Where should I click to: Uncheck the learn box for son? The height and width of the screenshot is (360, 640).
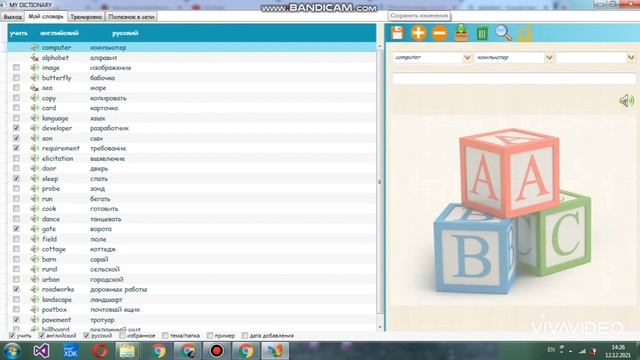(x=16, y=138)
